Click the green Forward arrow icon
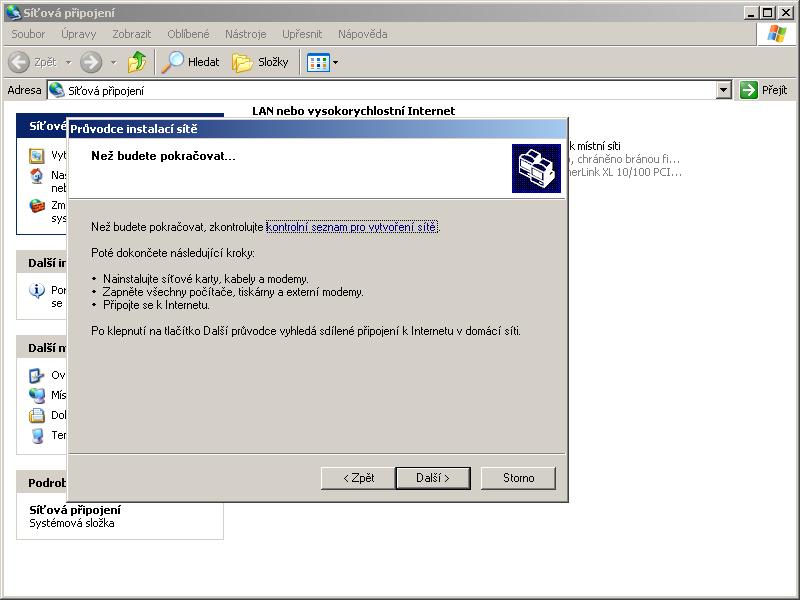 click(91, 62)
